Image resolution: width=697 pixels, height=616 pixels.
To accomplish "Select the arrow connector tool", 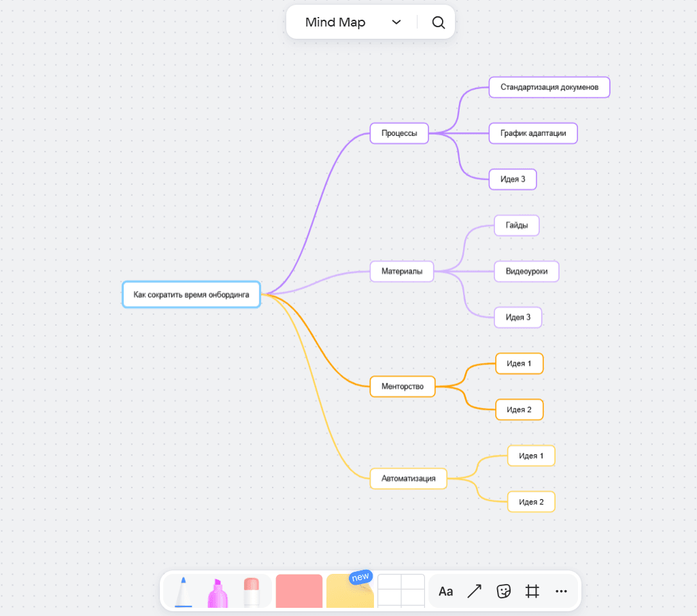I will point(475,592).
